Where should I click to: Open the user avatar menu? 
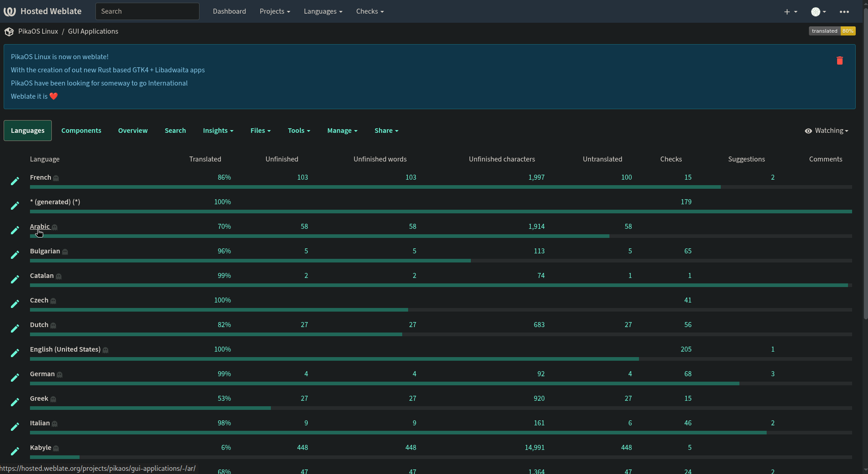818,12
